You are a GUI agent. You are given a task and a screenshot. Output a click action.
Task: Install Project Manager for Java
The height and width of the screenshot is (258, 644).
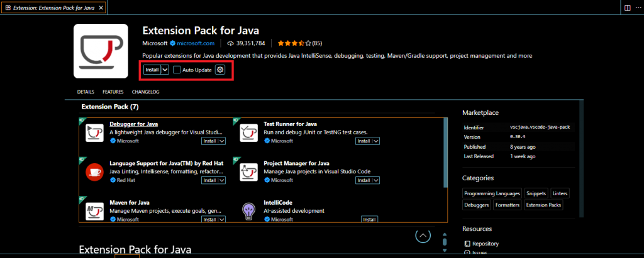coord(364,180)
